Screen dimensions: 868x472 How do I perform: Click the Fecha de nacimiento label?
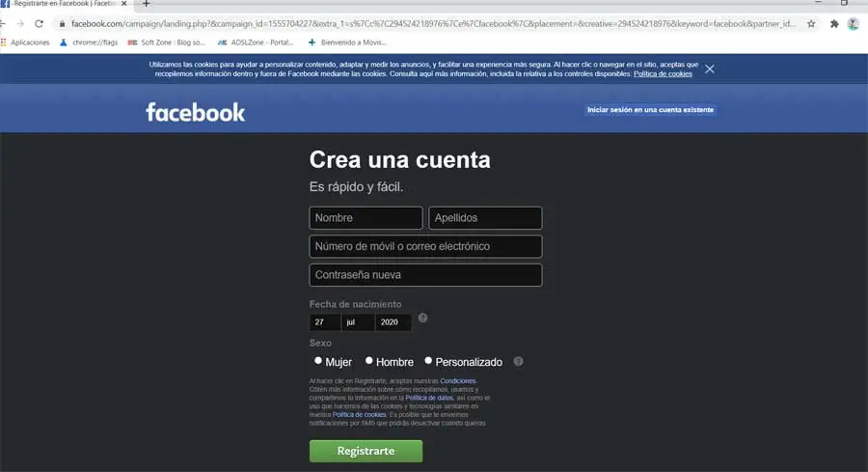pyautogui.click(x=355, y=304)
